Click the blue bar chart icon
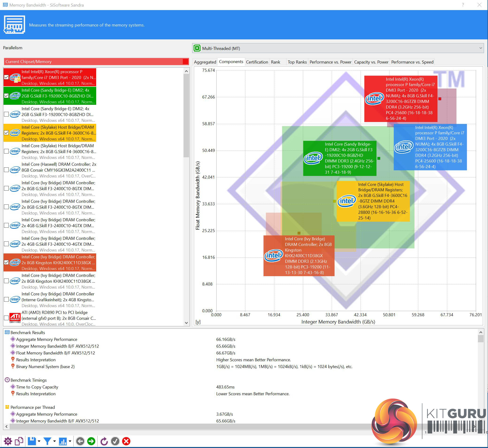Screen dimensions: 488x448 (63, 441)
